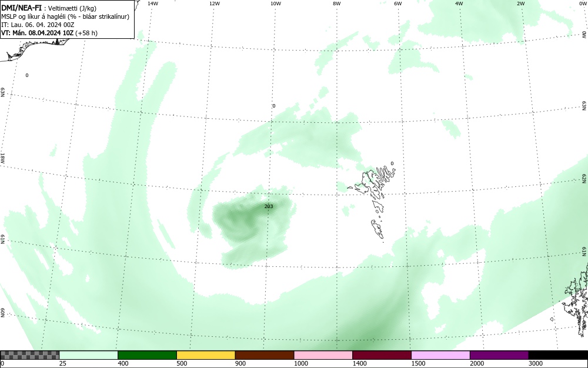The height and width of the screenshot is (368, 588).
Task: Pick the dark green 400–500 legend swatch
Action: tap(147, 355)
